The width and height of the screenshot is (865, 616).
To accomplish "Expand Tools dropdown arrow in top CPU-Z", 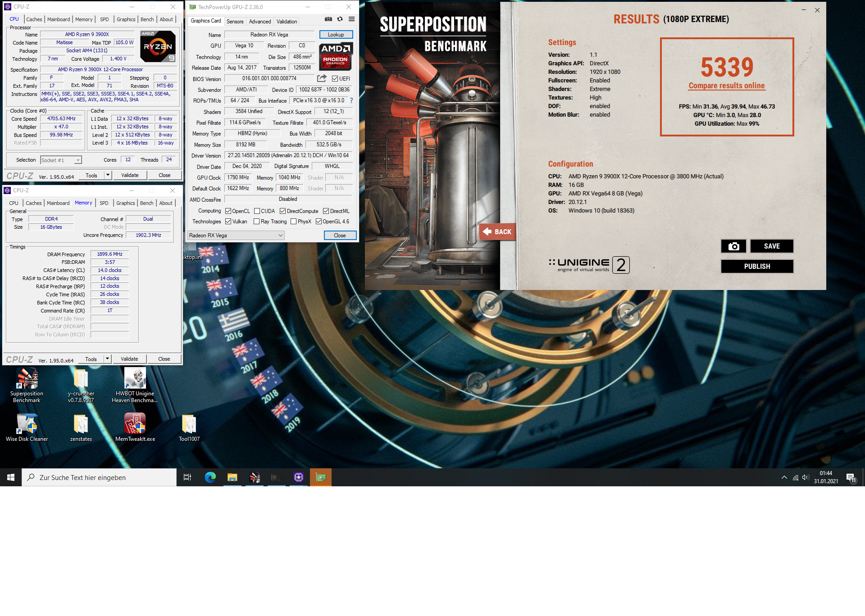I will click(x=108, y=175).
